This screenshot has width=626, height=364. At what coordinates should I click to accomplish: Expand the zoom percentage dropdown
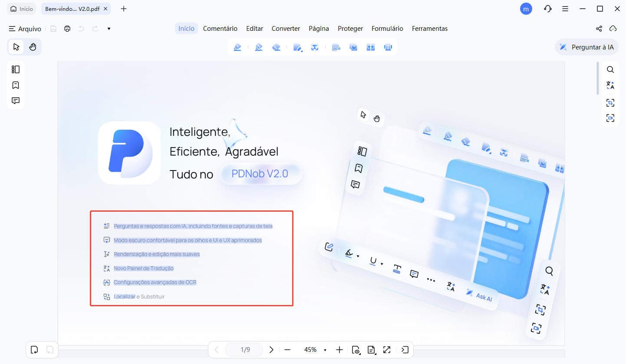tap(325, 350)
